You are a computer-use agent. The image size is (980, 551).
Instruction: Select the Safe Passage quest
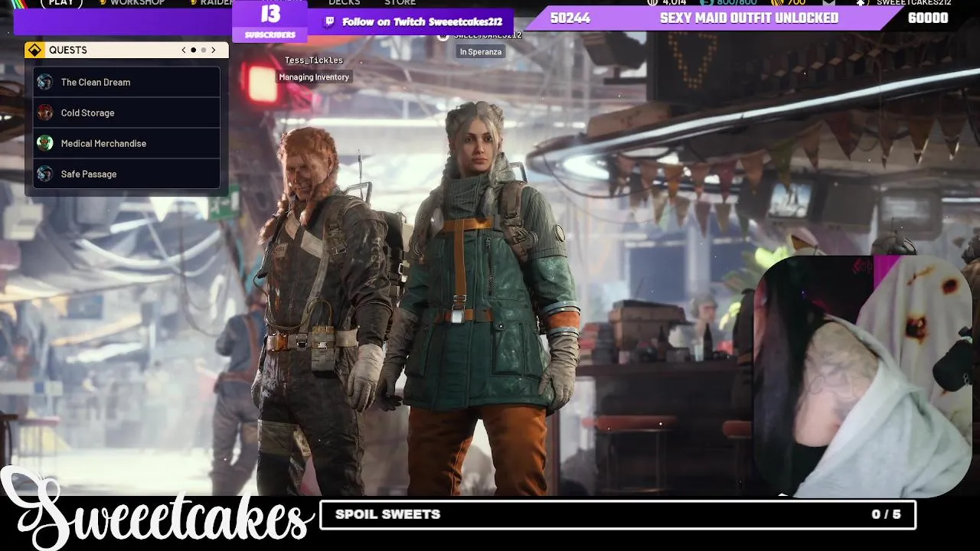pos(127,174)
